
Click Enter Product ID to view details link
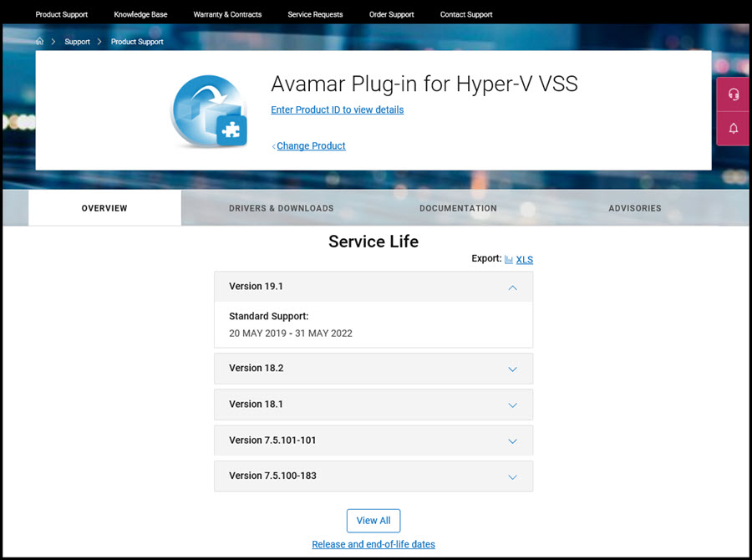[338, 109]
